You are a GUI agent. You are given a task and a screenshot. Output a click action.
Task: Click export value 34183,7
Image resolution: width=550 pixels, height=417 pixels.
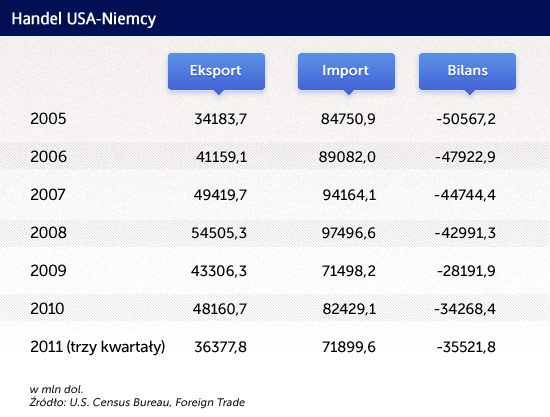pyautogui.click(x=220, y=119)
